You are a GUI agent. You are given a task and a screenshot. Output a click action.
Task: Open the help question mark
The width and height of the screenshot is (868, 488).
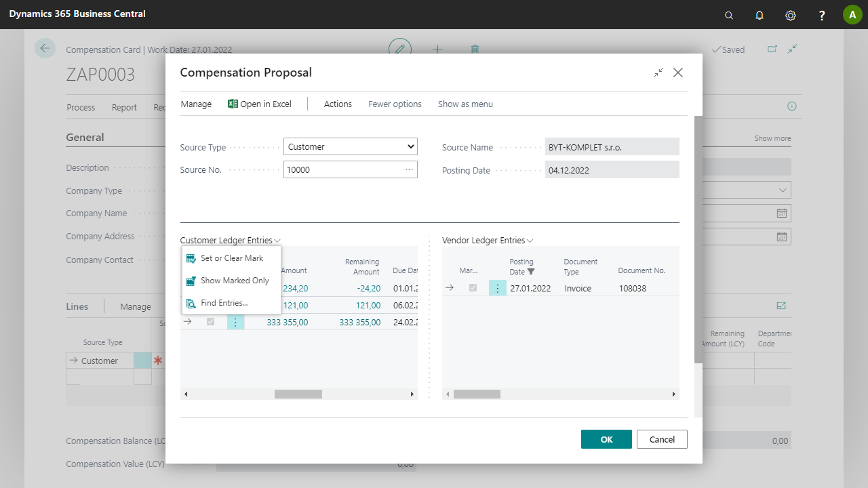(822, 15)
